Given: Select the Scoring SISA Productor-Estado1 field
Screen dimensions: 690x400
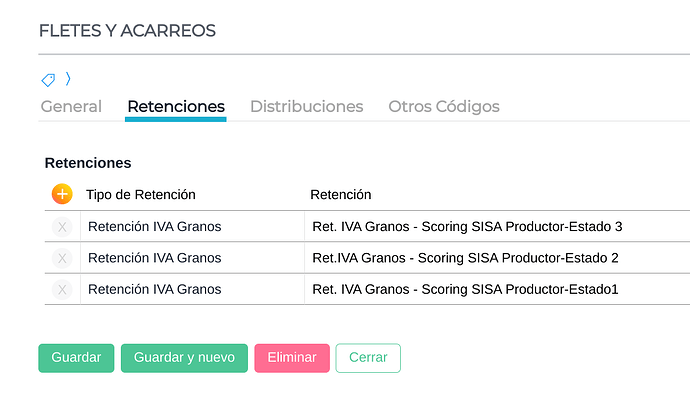Looking at the screenshot, I should [x=496, y=290].
